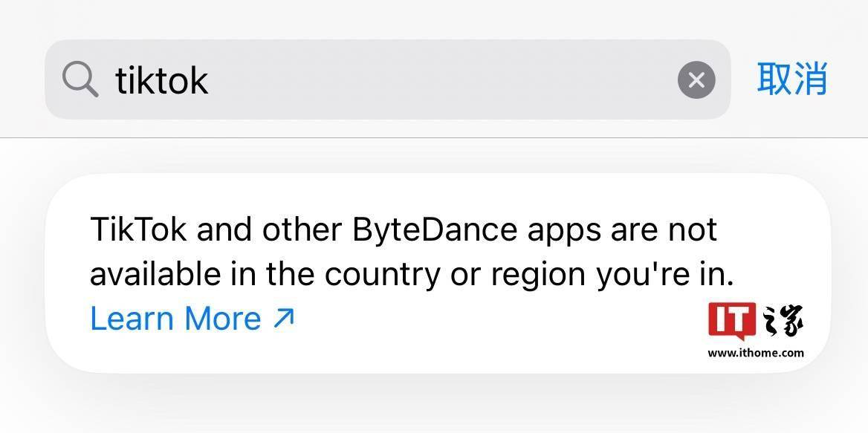
Task: Click the word "More" in the blue link
Action: pos(222,319)
